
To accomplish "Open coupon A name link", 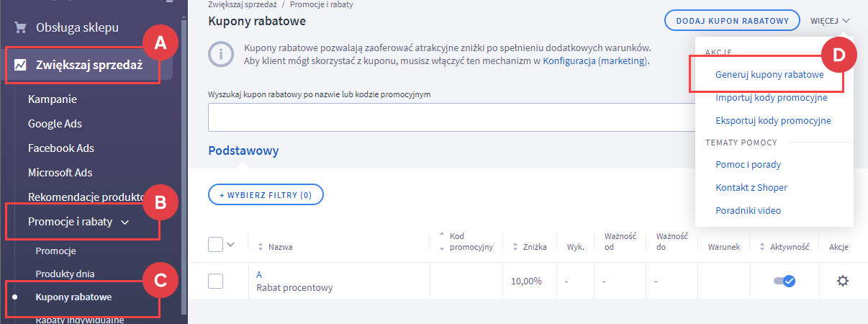I will (259, 275).
